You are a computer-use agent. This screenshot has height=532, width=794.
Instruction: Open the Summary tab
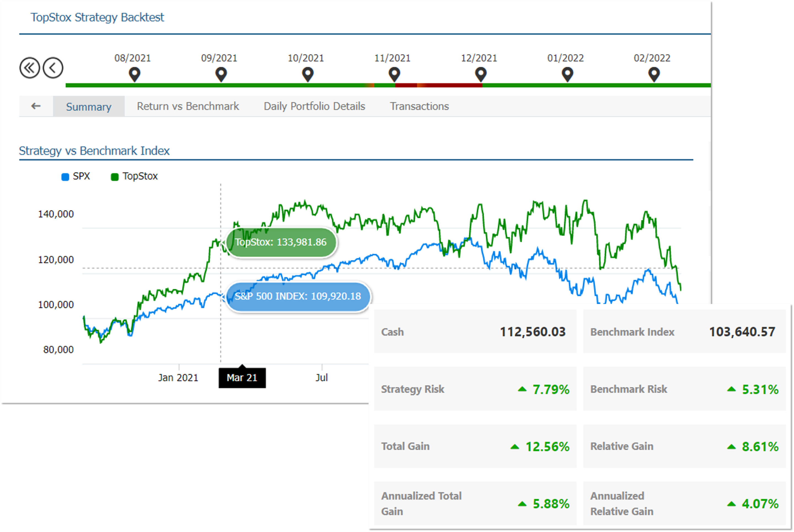click(x=88, y=106)
